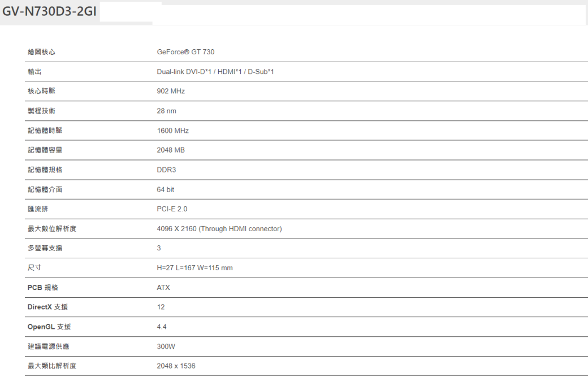Click the 2048 MB memory size value
Viewport: 588px width, 377px height.
click(171, 150)
